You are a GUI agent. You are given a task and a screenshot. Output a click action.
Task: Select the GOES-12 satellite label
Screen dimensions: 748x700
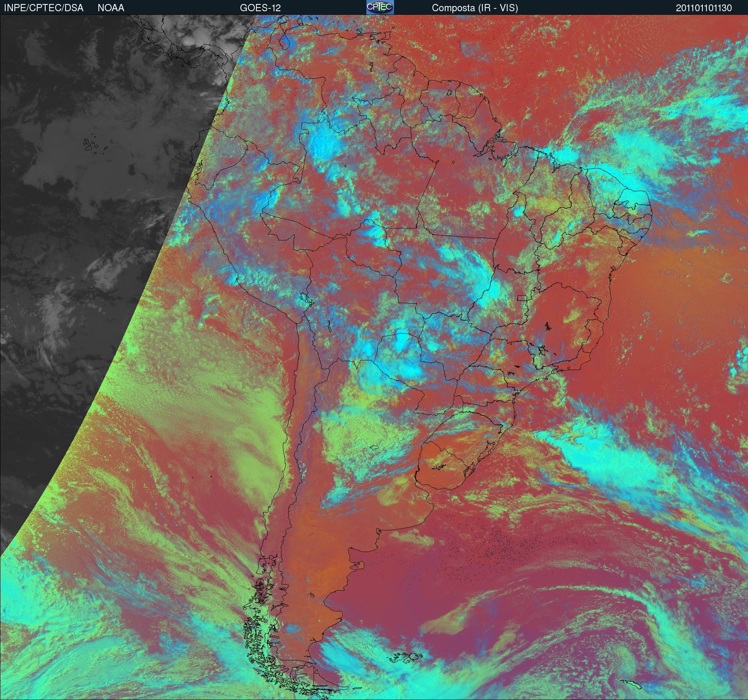(260, 8)
